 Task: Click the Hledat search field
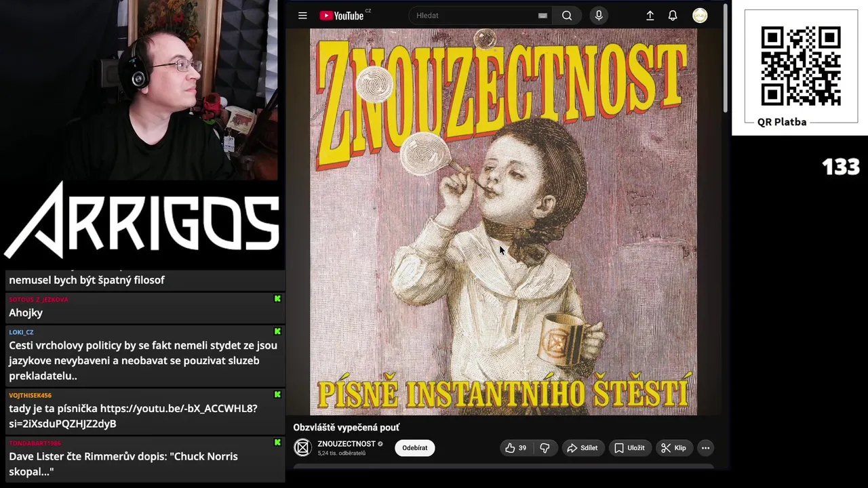pyautogui.click(x=480, y=16)
